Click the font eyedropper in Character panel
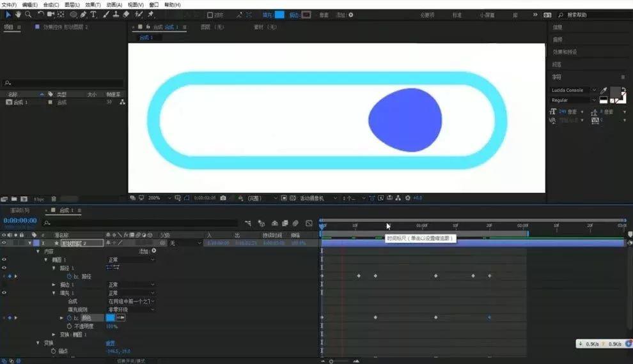The width and height of the screenshot is (633, 364). [604, 90]
